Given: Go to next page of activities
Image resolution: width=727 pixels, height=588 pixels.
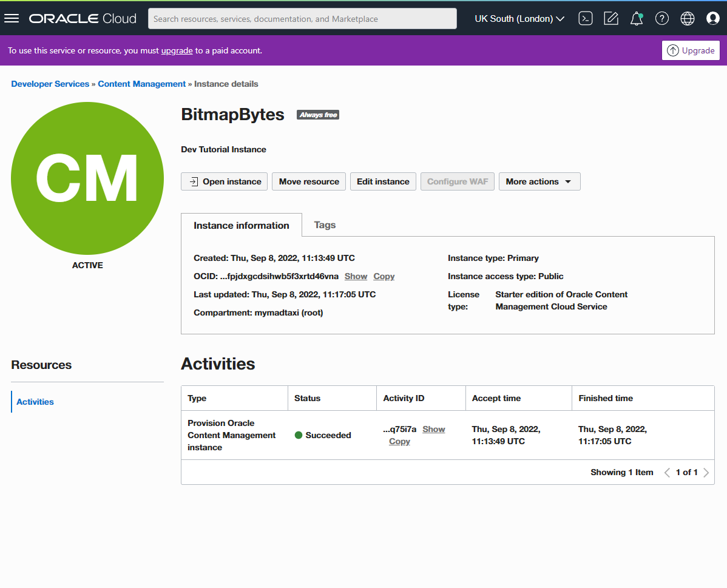Looking at the screenshot, I should pyautogui.click(x=706, y=473).
